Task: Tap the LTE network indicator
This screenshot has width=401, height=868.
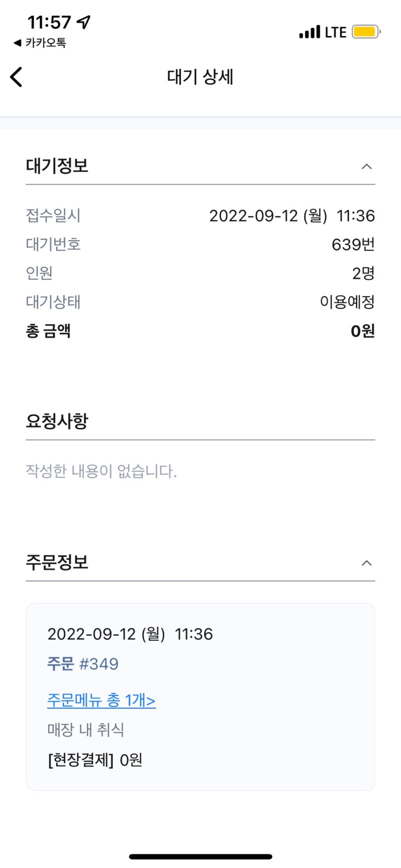Action: click(335, 33)
